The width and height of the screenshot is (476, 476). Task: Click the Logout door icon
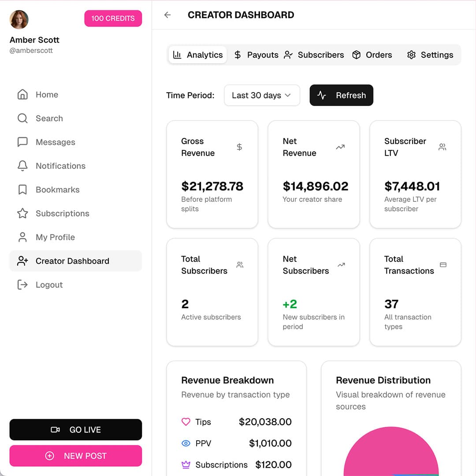[x=22, y=285]
